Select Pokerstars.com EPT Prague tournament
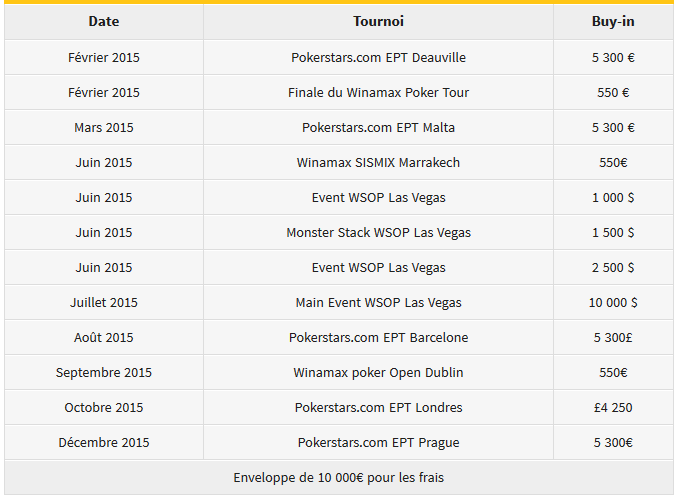This screenshot has height=500, width=676. [x=378, y=443]
